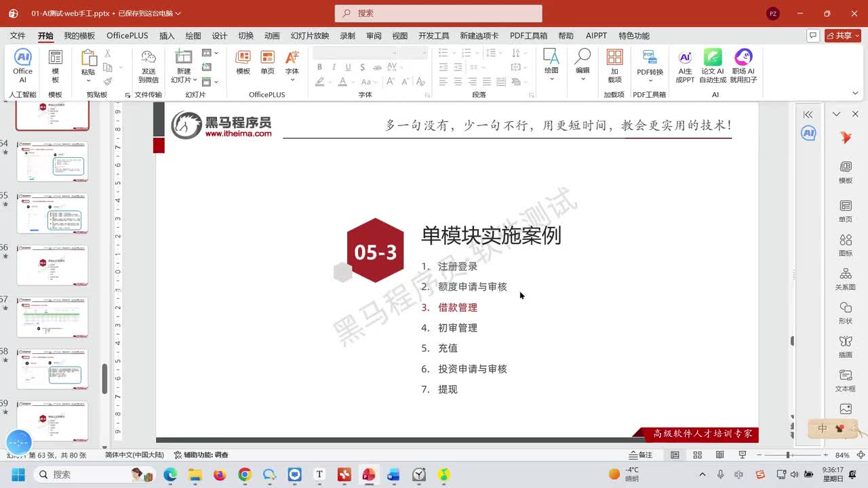Start slideshow from status bar
Image resolution: width=868 pixels, height=488 pixels.
coord(743,455)
